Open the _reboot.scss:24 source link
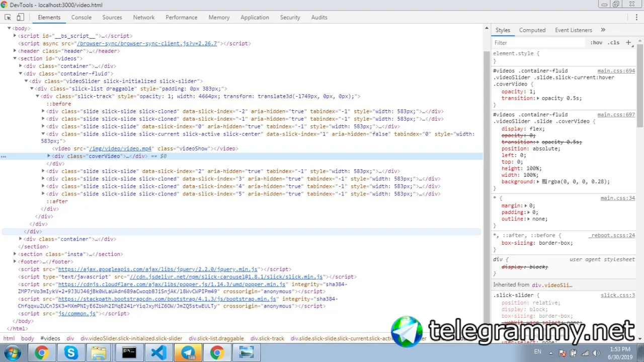 (x=612, y=235)
